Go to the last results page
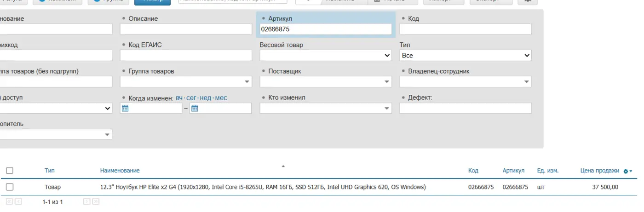The width and height of the screenshot is (644, 212). (x=96, y=201)
